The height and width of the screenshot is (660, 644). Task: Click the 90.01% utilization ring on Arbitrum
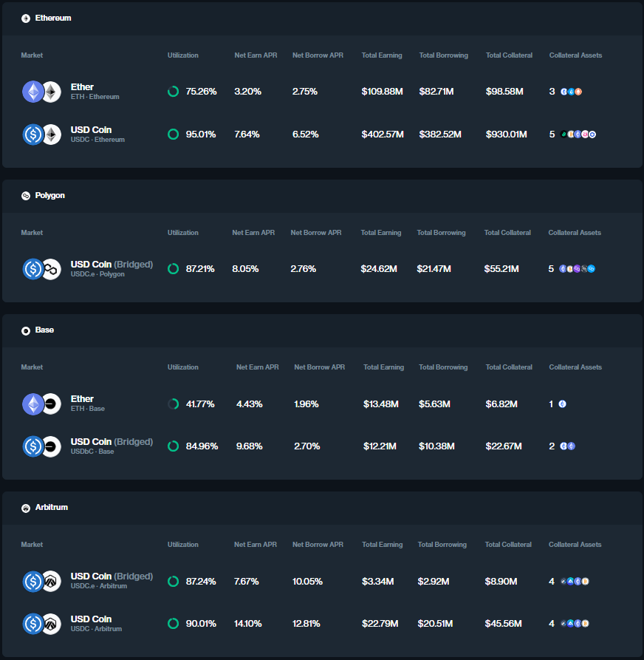(x=174, y=623)
